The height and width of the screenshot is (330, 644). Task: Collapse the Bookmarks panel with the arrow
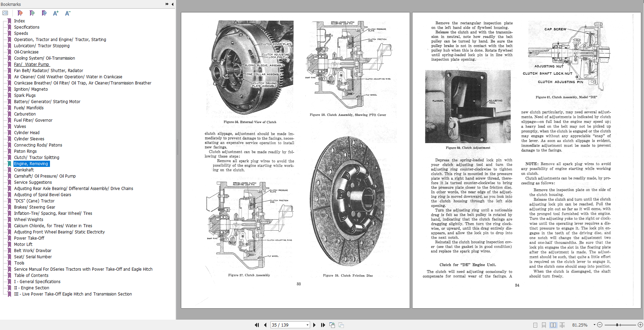pos(172,4)
